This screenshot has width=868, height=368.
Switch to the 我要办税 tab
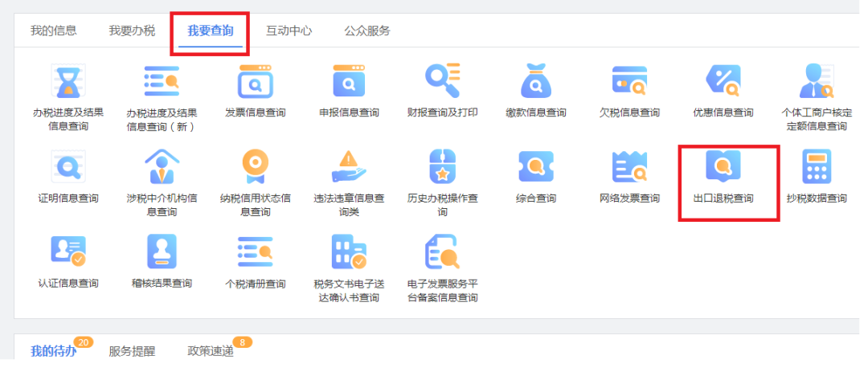132,31
